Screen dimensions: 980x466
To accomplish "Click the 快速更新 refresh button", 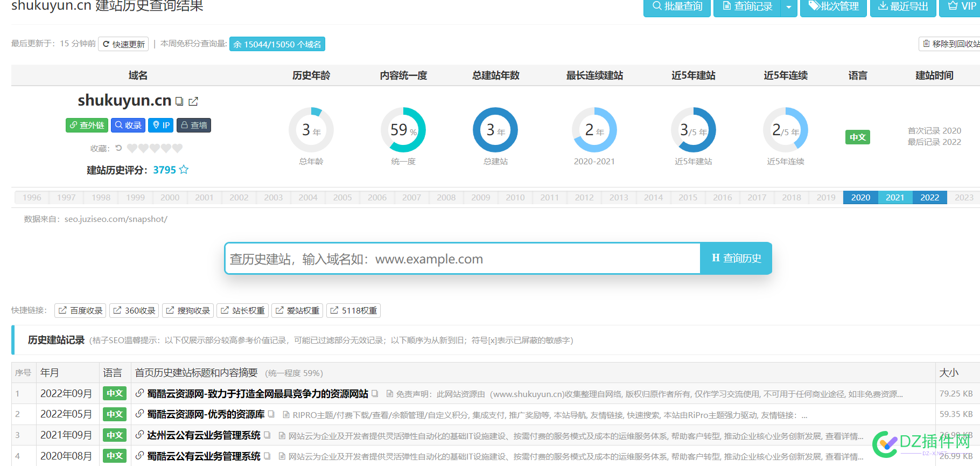I will (123, 44).
